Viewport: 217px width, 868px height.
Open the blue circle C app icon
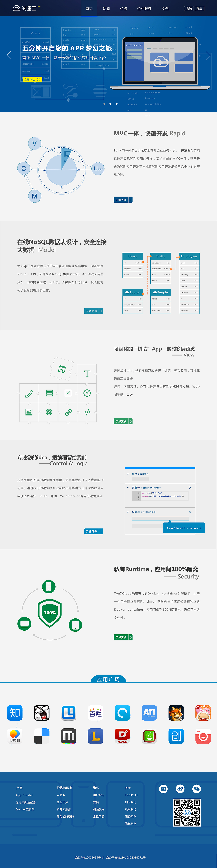123,713
